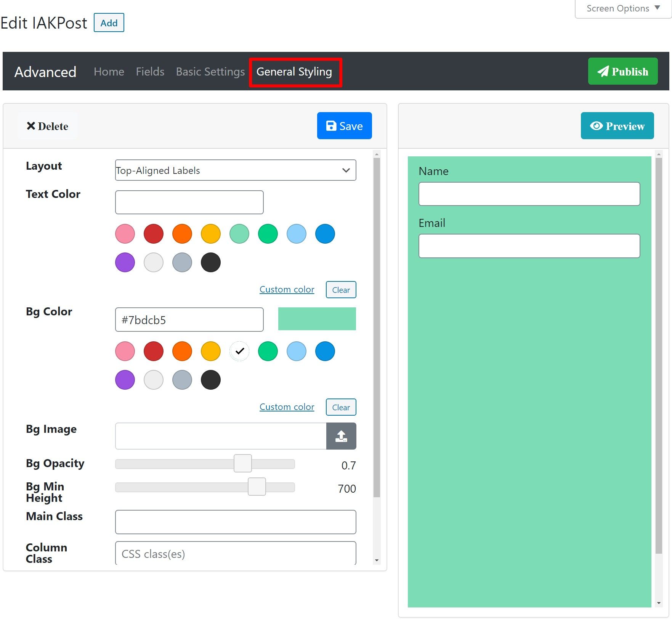This screenshot has width=672, height=625.
Task: Click the Bg Image upload icon
Action: point(341,436)
